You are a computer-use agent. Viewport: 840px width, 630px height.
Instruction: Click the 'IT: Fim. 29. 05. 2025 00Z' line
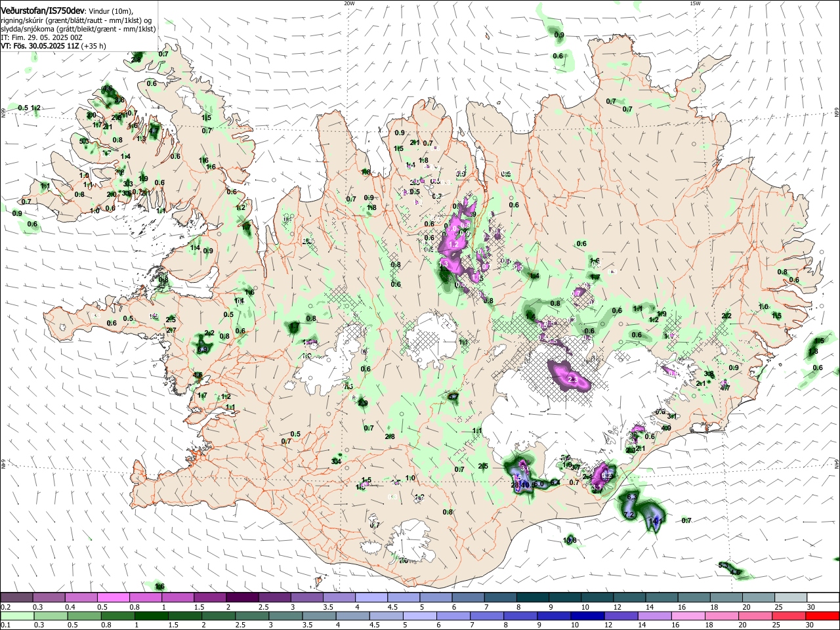coord(41,37)
